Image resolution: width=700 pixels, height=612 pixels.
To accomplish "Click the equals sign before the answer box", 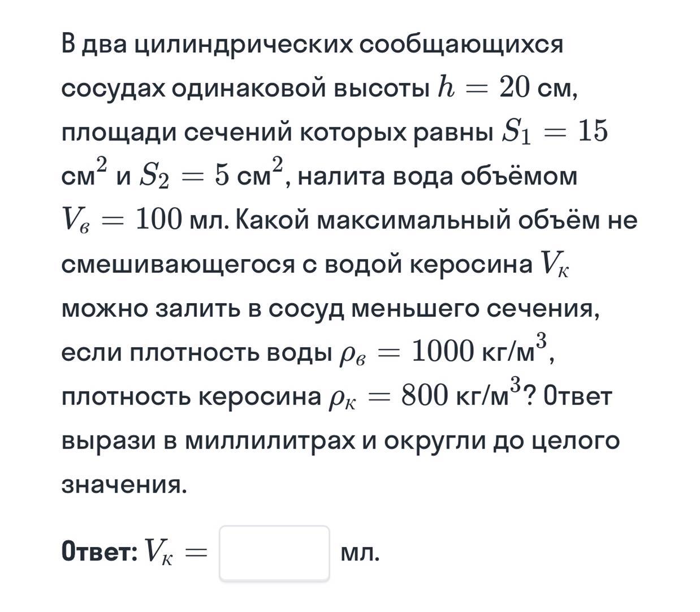I will (196, 553).
